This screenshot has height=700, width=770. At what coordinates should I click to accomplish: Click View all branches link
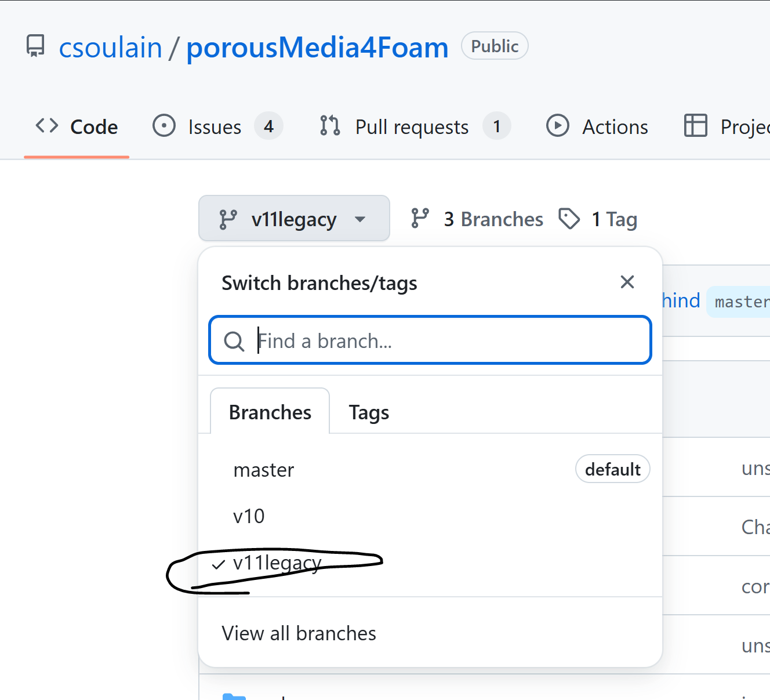(x=299, y=633)
